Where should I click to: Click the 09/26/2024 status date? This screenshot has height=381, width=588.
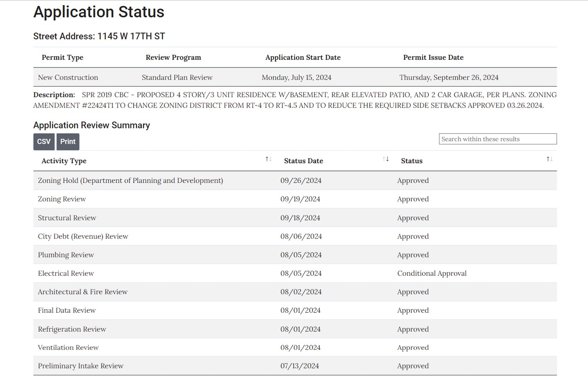(x=301, y=180)
